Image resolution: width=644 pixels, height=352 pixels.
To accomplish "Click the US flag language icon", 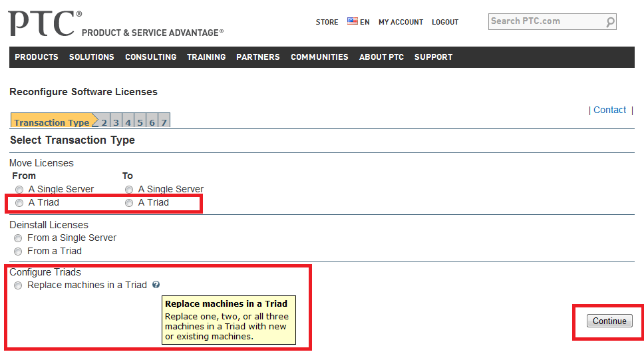I will (x=352, y=21).
